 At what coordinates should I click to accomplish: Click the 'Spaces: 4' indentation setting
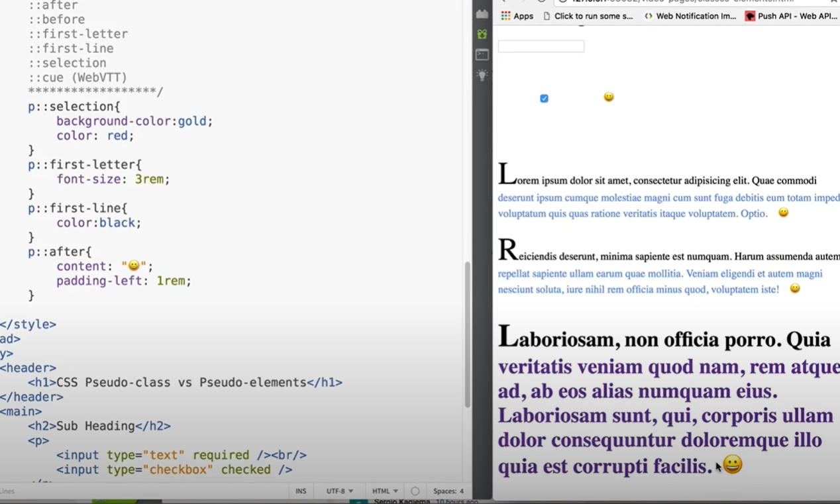448,491
